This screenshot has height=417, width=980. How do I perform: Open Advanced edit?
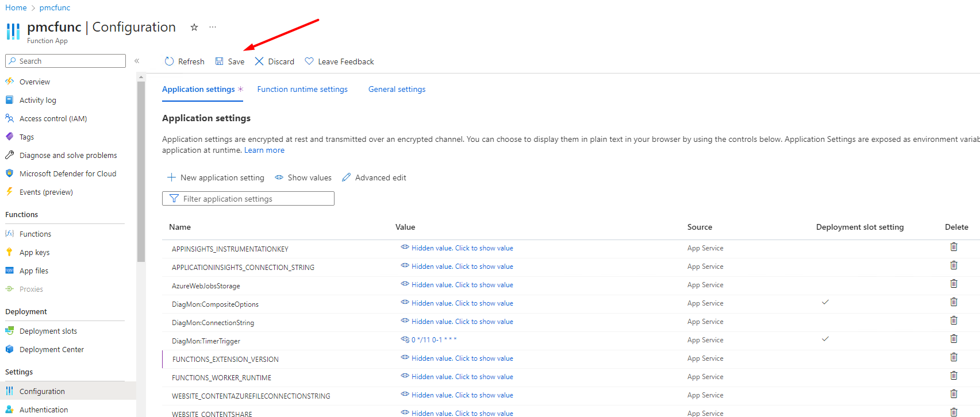[x=374, y=177]
